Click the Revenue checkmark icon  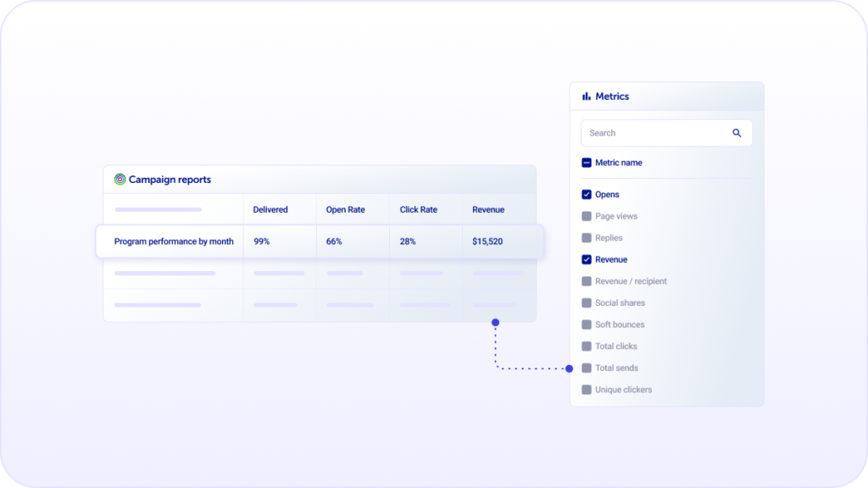tap(586, 259)
